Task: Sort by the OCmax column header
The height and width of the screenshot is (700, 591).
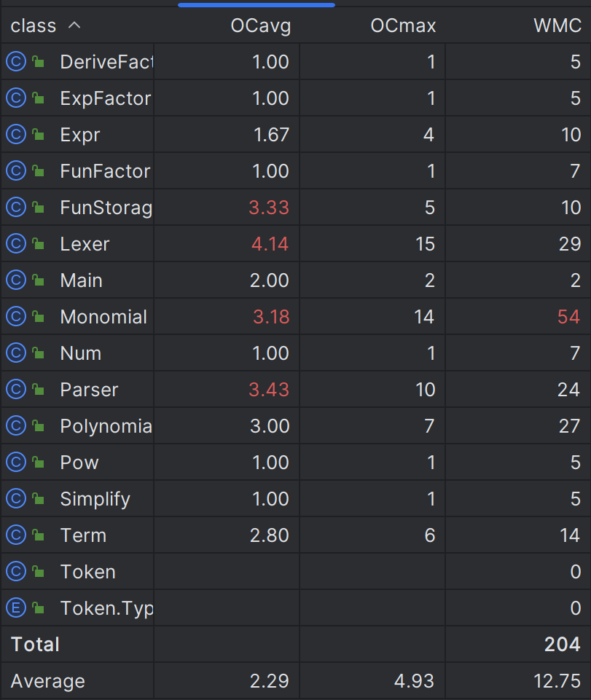Action: coord(403,25)
